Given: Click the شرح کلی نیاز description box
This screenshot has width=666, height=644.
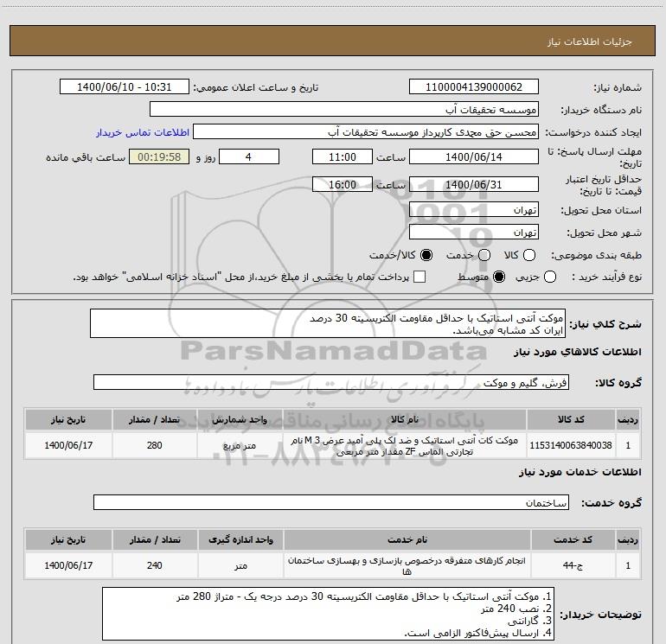Looking at the screenshot, I should coord(328,323).
